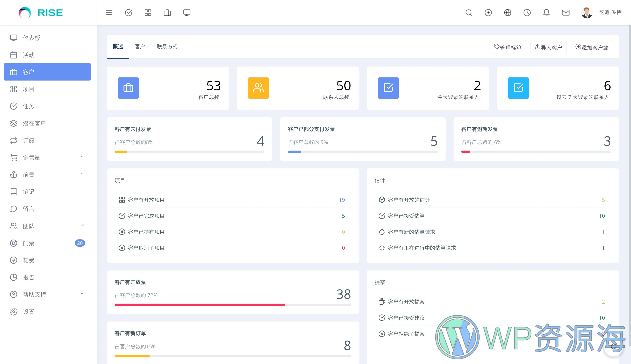Open 留言 in the sidebar
Screen dimensions: 631x364
pyautogui.click(x=47, y=209)
